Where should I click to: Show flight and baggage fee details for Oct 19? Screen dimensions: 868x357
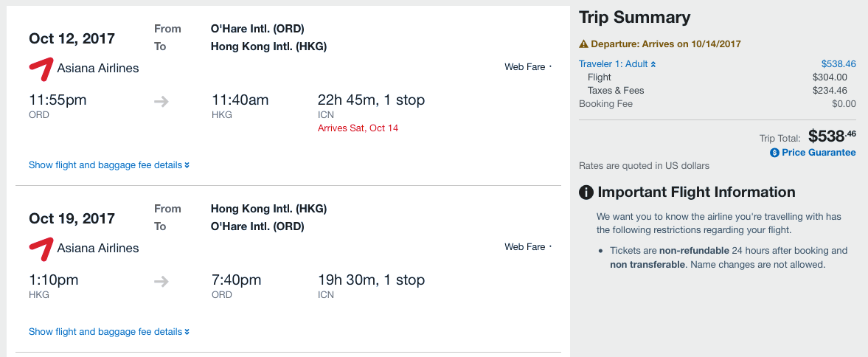point(109,332)
